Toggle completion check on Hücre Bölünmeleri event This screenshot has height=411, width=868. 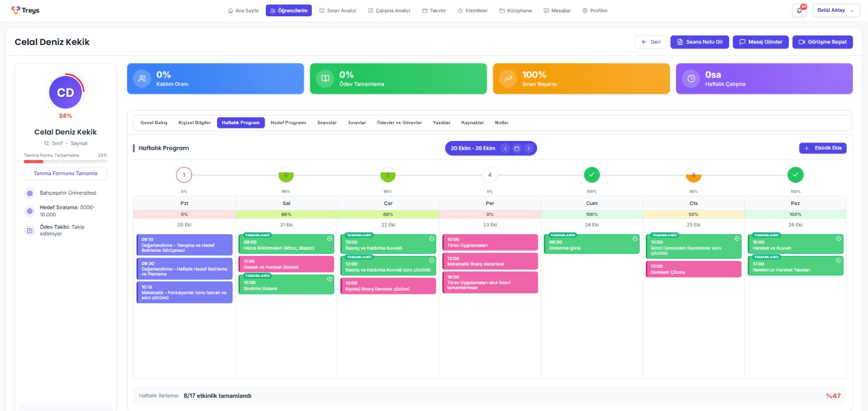click(x=329, y=239)
